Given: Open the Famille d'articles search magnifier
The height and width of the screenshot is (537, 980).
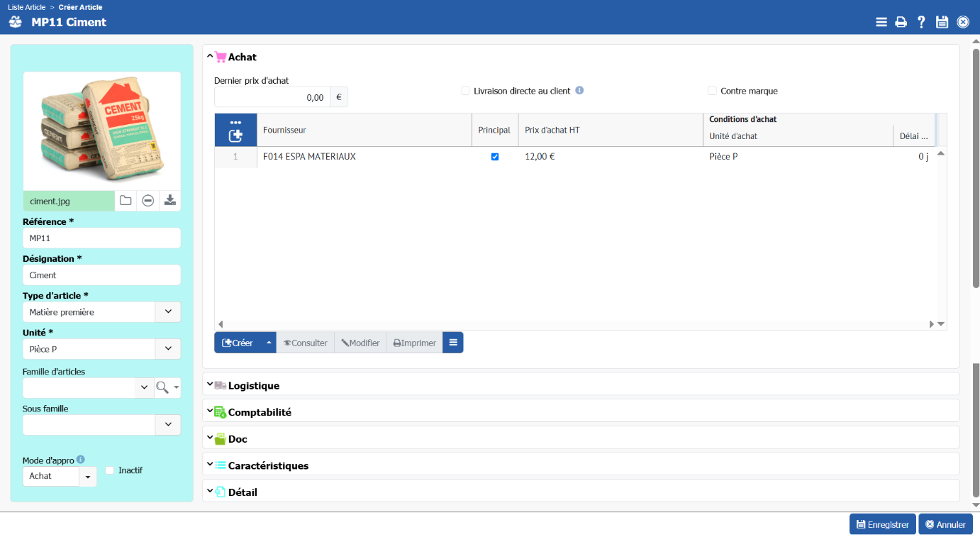Looking at the screenshot, I should [x=162, y=387].
